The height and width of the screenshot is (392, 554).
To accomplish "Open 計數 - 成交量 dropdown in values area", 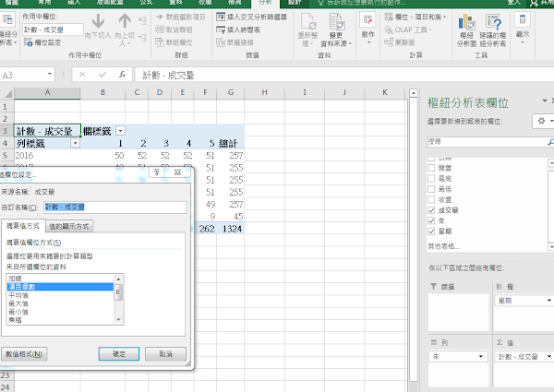I will (549, 356).
